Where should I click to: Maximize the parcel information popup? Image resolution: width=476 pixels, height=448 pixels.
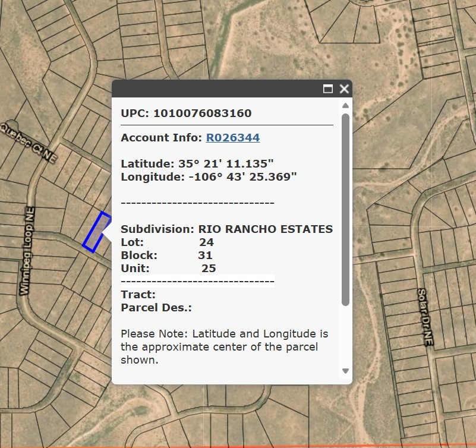tap(327, 88)
